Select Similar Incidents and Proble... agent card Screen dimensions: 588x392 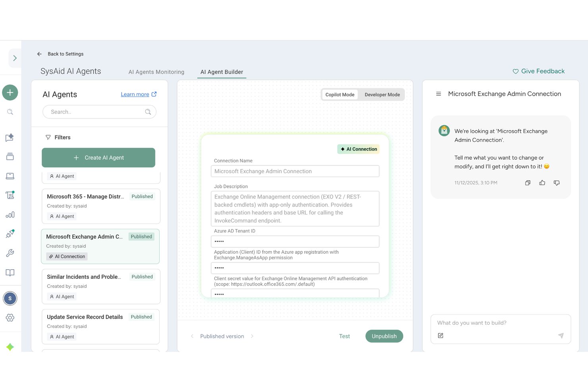101,287
